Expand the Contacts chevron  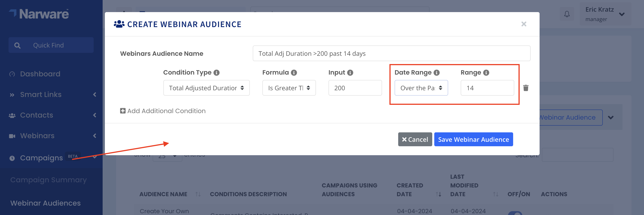pos(95,115)
